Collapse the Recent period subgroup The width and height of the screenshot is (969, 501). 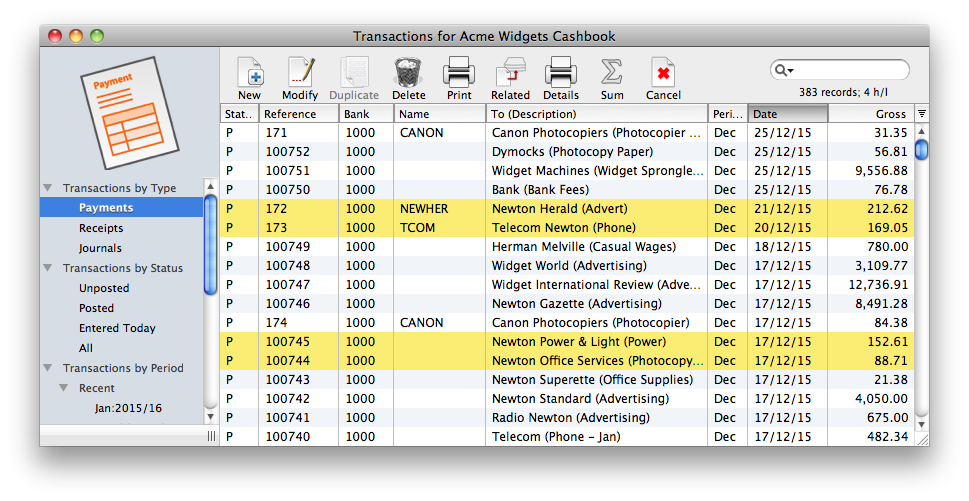coord(64,388)
